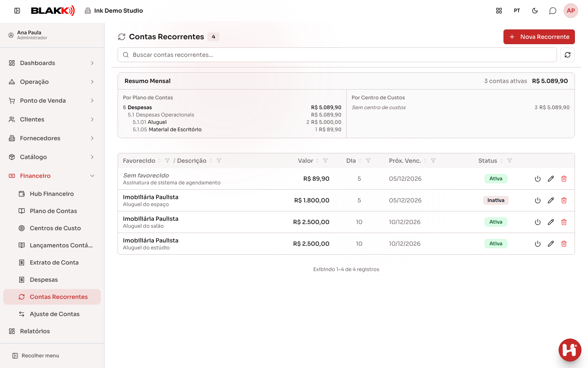Delete the Assinatura de sistema de agendamento entry

point(564,179)
